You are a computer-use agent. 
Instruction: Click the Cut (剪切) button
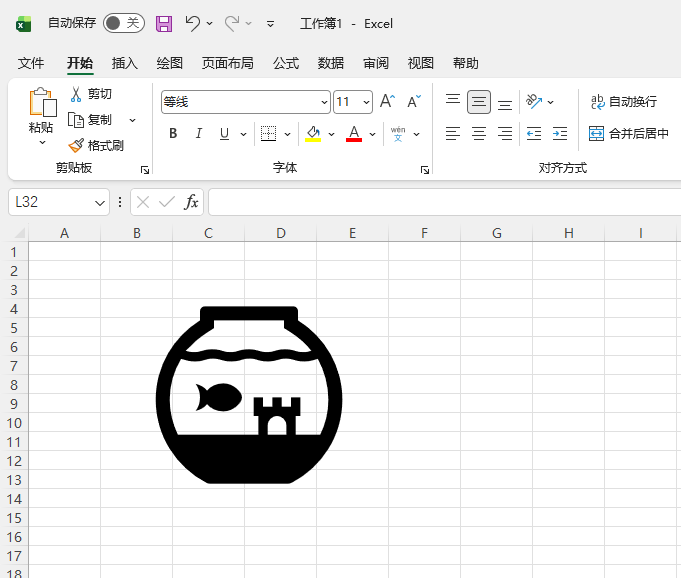pos(91,94)
